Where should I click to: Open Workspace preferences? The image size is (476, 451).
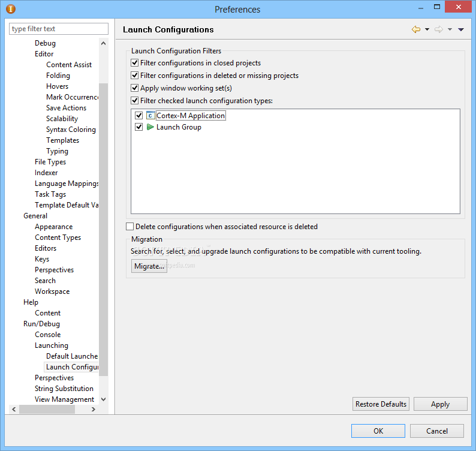pyautogui.click(x=52, y=291)
